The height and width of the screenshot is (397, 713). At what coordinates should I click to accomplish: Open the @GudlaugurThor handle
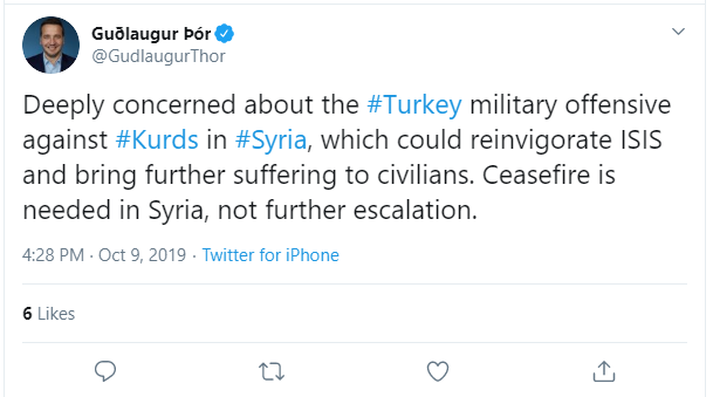[x=159, y=56]
